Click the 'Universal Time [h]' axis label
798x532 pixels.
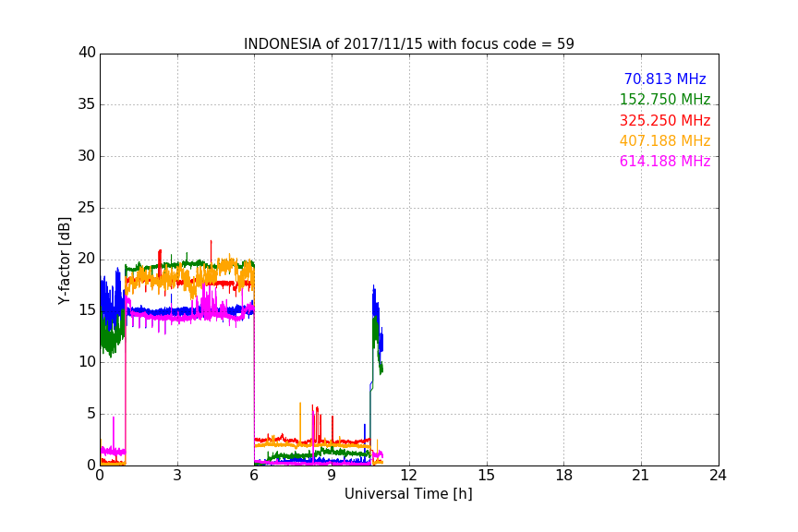[x=408, y=494]
